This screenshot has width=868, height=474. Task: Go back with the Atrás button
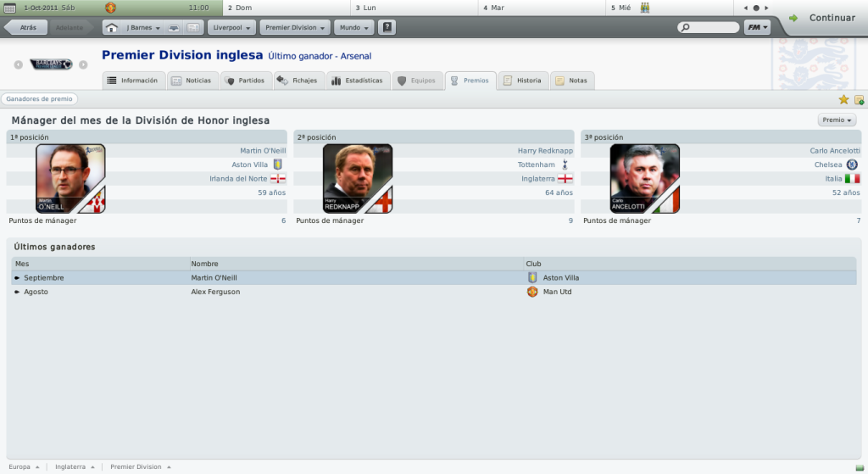tap(25, 28)
